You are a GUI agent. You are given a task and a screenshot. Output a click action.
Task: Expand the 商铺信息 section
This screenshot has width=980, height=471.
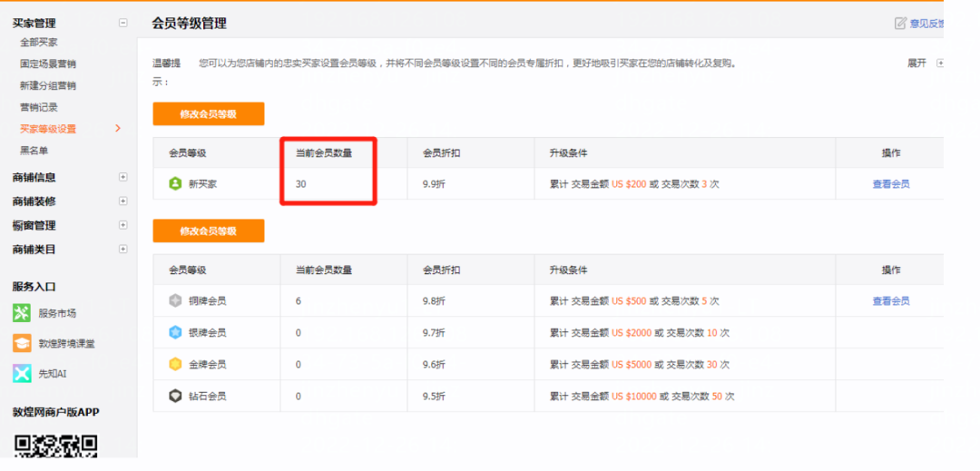(123, 177)
